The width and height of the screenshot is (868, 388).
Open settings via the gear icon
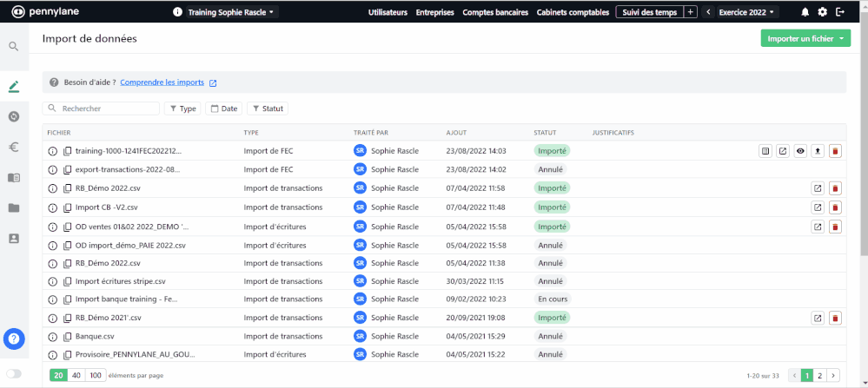(822, 12)
